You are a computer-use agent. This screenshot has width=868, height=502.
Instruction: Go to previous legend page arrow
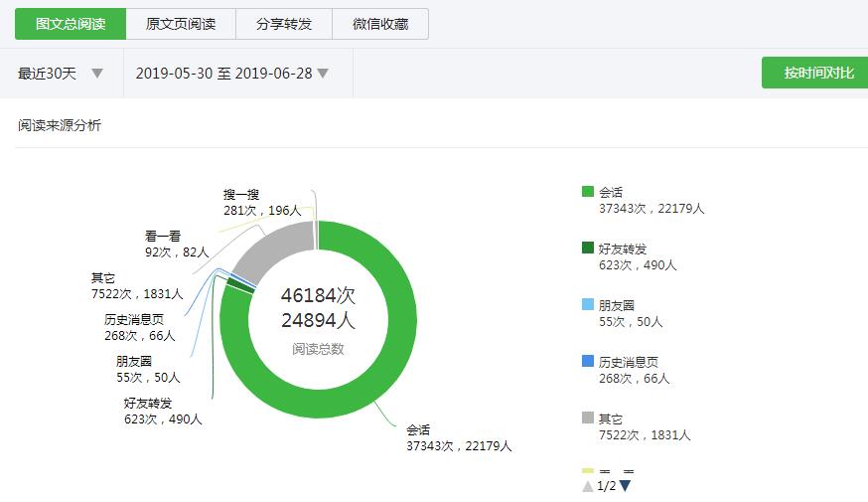click(588, 486)
